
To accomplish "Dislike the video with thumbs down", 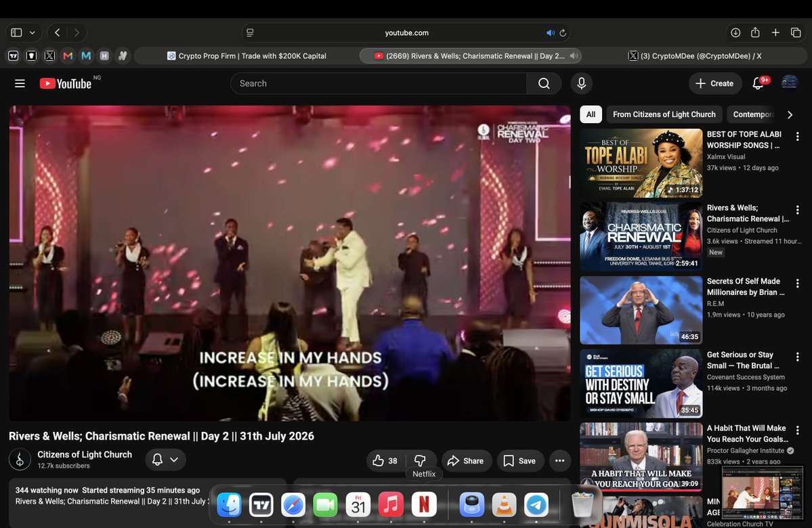I will 420,461.
